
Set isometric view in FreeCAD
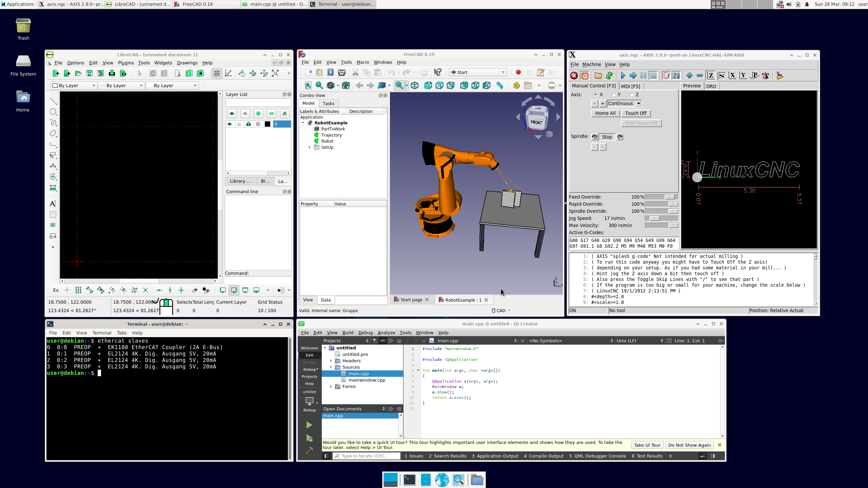pos(414,85)
